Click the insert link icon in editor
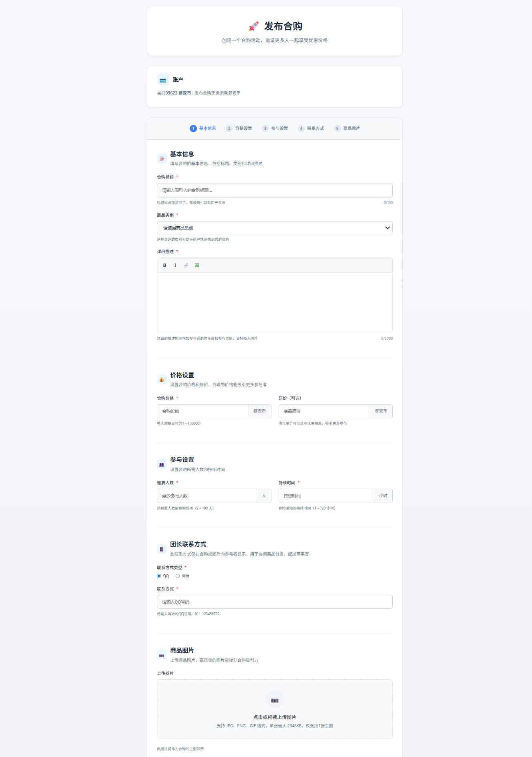The image size is (532, 757). point(186,265)
